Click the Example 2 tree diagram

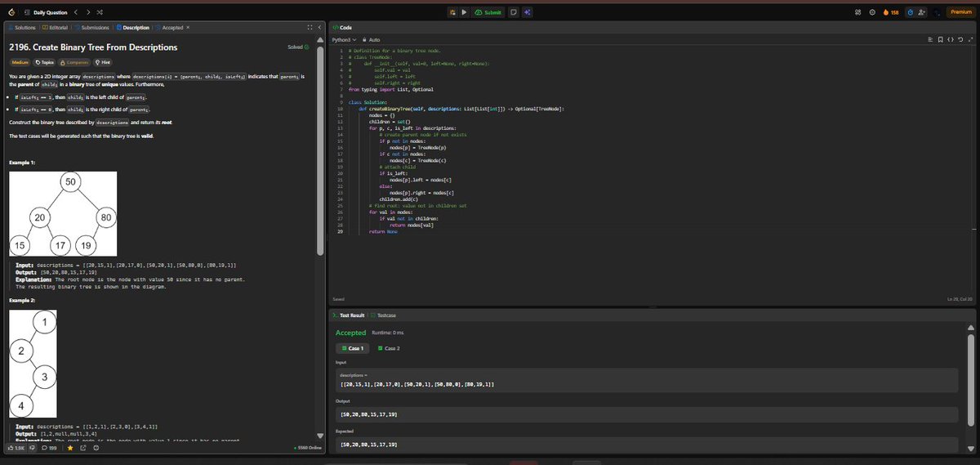click(x=32, y=364)
